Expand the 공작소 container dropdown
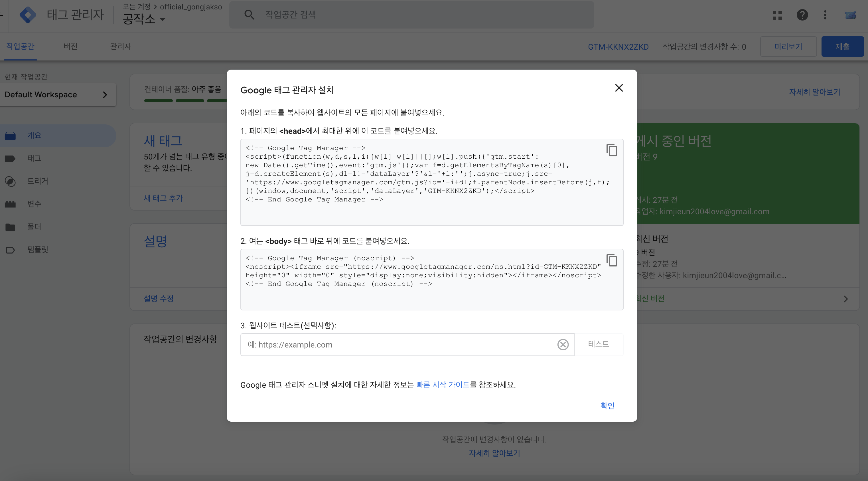Viewport: 868px width, 481px height. 163,20
